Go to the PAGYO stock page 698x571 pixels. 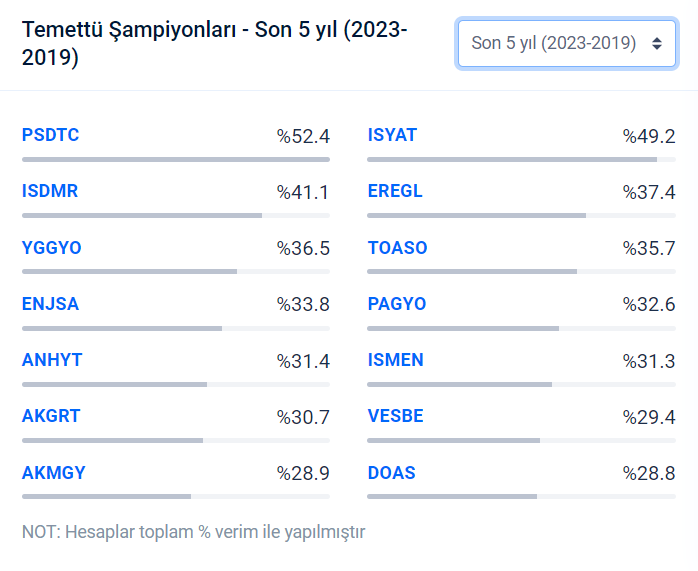point(397,304)
